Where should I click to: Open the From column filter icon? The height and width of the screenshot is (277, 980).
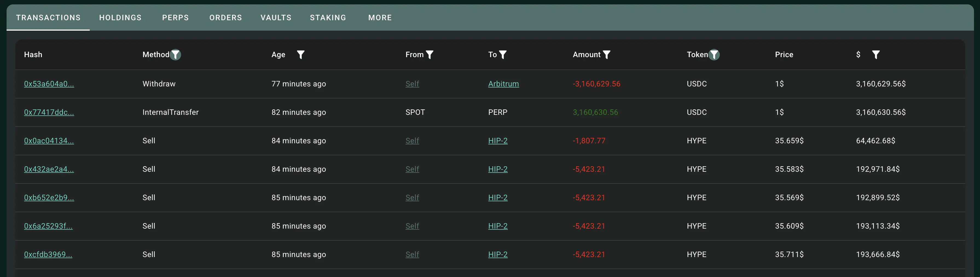[x=430, y=55]
